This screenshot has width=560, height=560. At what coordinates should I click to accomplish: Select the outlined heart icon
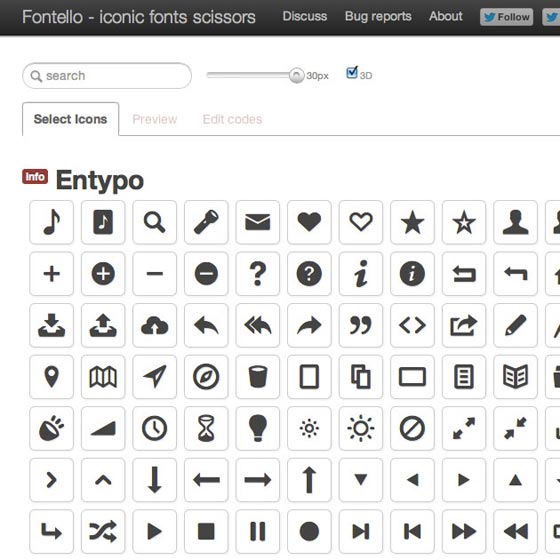click(361, 222)
